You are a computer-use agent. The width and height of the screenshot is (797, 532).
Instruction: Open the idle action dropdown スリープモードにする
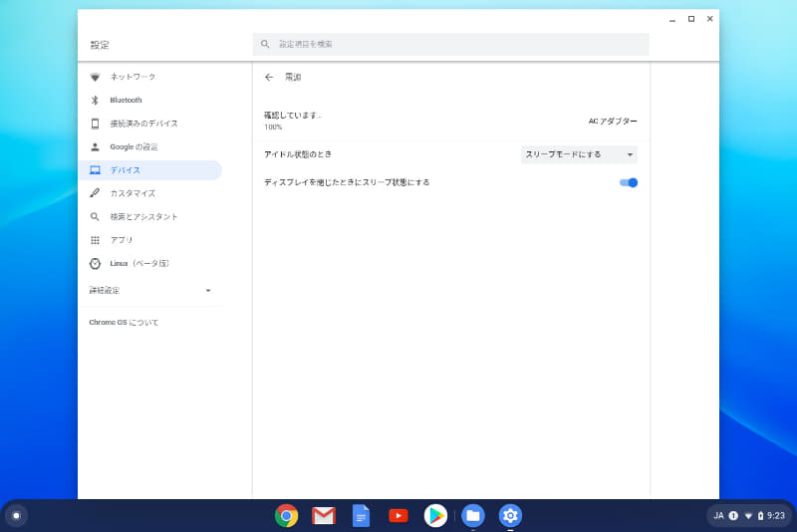(x=579, y=154)
